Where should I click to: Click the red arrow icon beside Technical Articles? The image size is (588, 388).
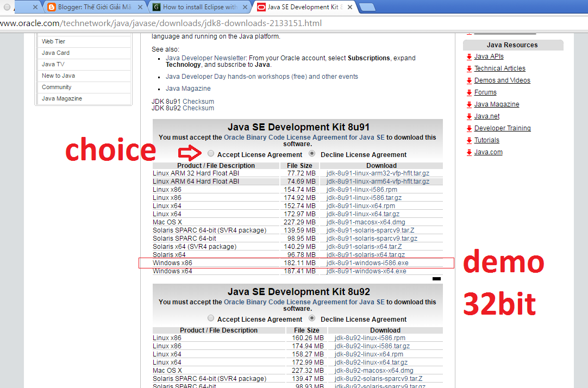(469, 68)
